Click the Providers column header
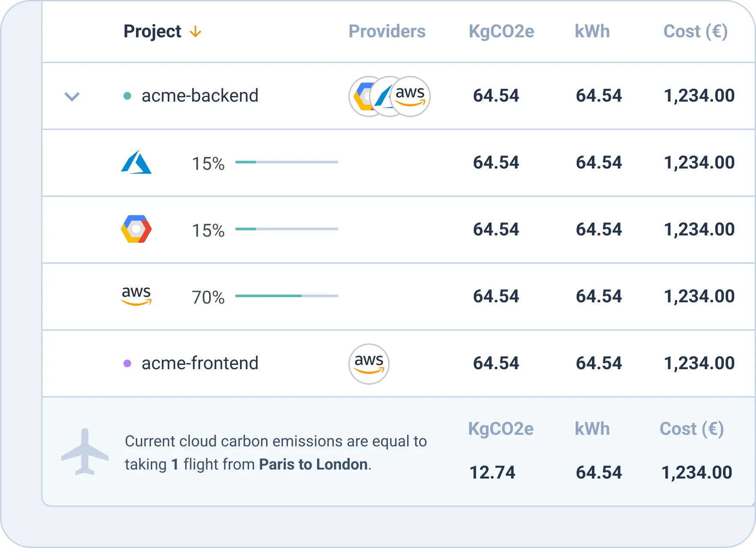This screenshot has width=756, height=548. tap(387, 31)
